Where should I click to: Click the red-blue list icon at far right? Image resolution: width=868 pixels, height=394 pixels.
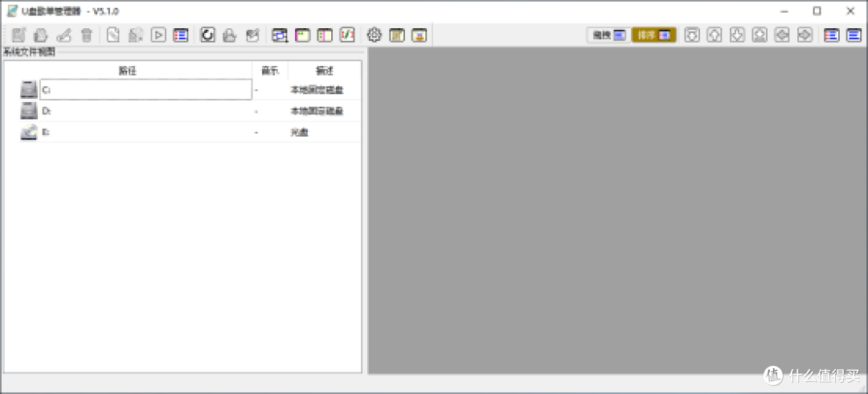point(832,35)
